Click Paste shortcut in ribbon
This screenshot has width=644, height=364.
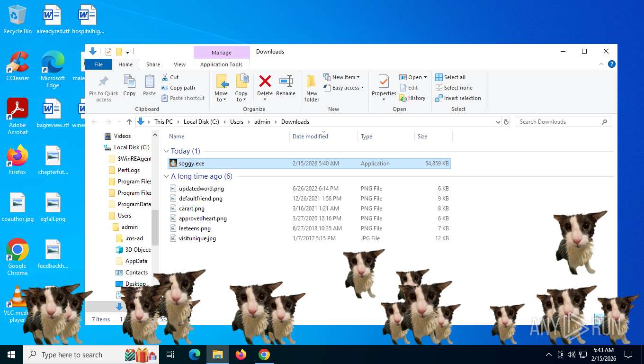[x=183, y=98]
